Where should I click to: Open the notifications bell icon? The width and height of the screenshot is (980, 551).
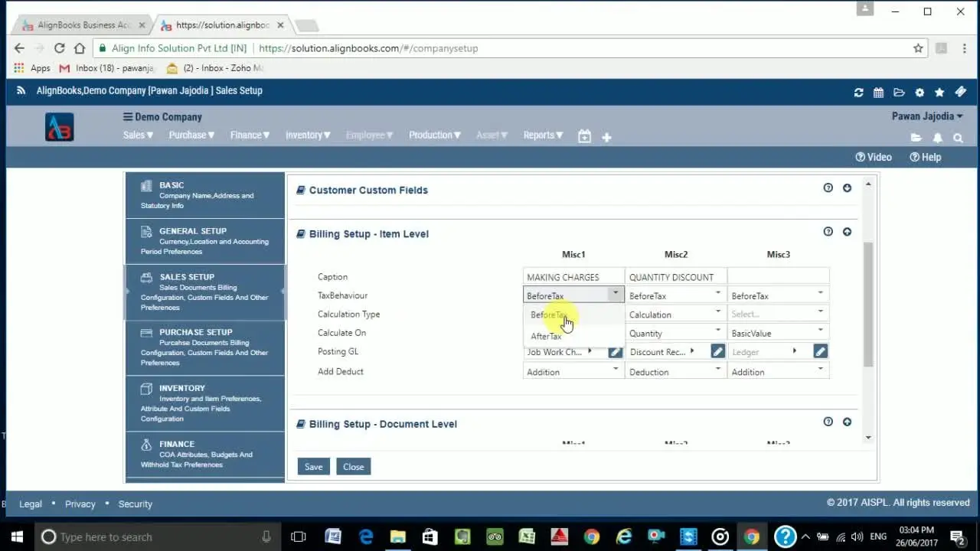click(x=937, y=138)
